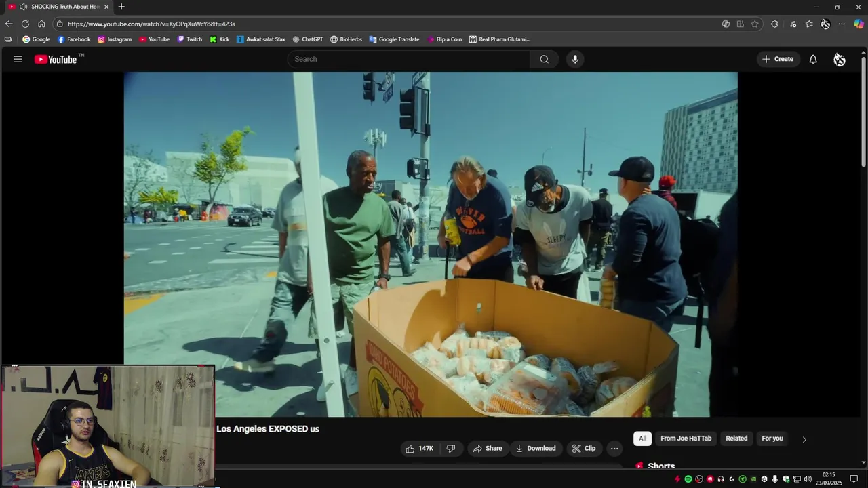The height and width of the screenshot is (488, 868).
Task: Open Flip a Coin bookmark
Action: tap(445, 39)
